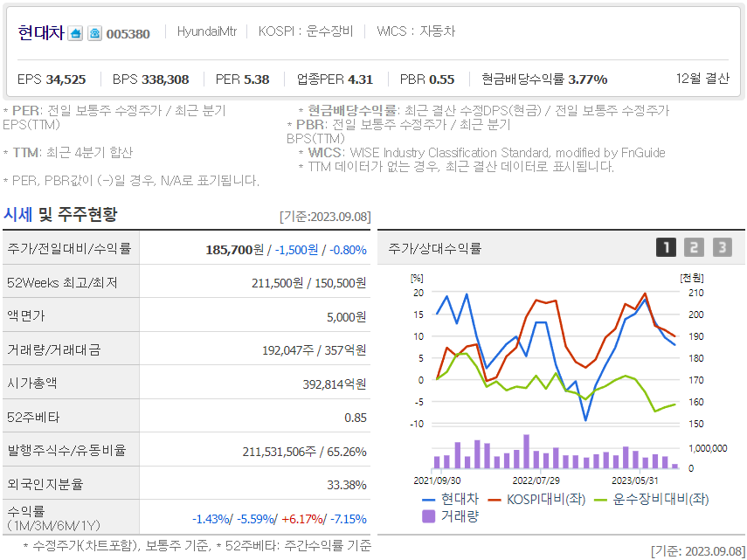Select the 발행주식수 value 211,531,506주 / 65.26%

tap(304, 452)
